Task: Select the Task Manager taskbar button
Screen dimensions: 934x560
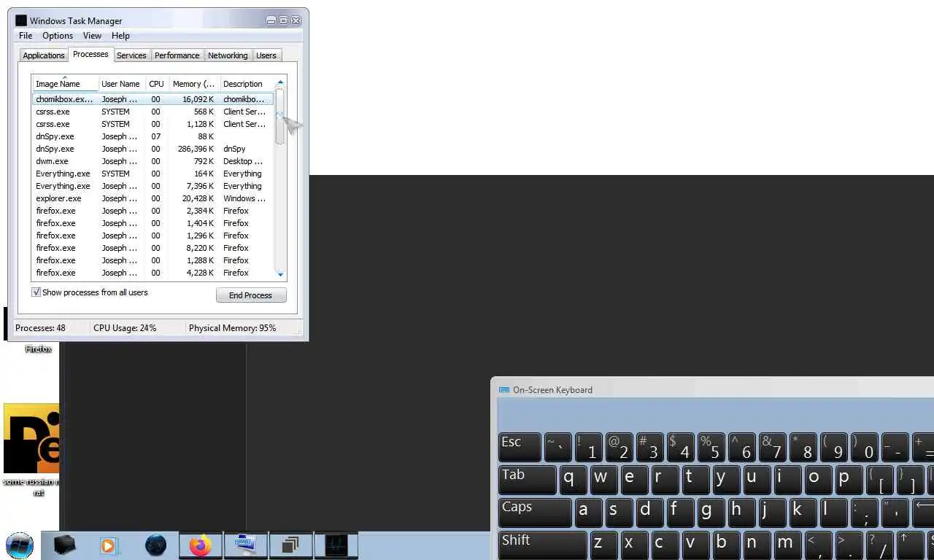Action: 336,545
